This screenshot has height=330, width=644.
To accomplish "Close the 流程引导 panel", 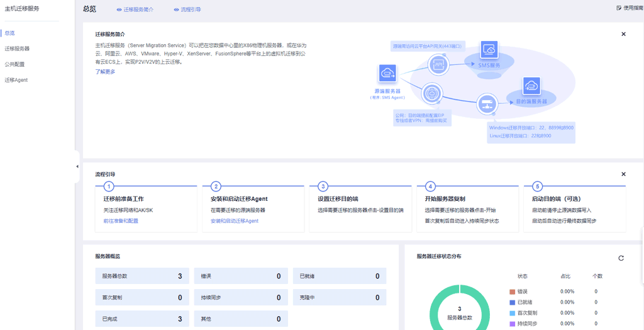I will pos(623,174).
